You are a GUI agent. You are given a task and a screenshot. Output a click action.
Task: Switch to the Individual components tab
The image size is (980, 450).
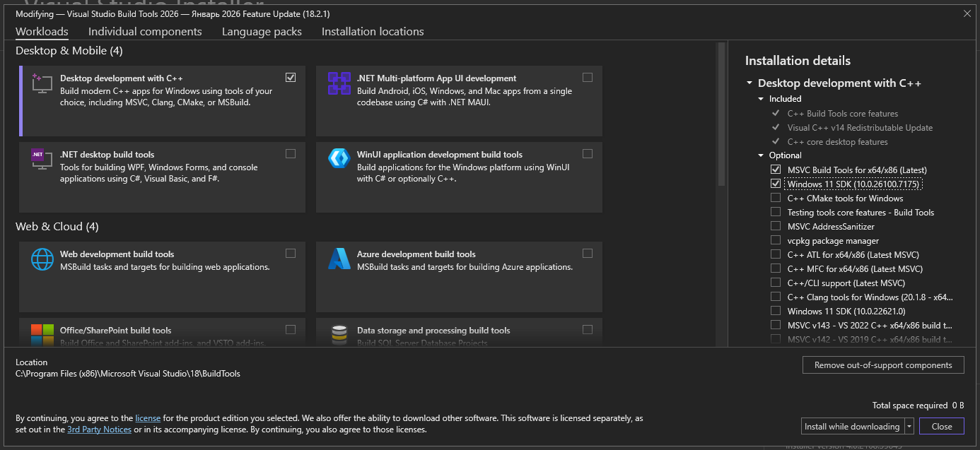pos(144,31)
